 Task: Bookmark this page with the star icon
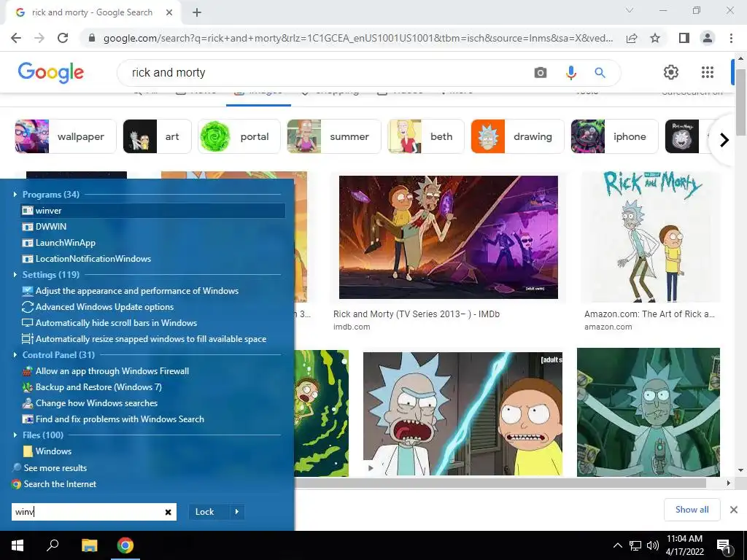pyautogui.click(x=655, y=38)
